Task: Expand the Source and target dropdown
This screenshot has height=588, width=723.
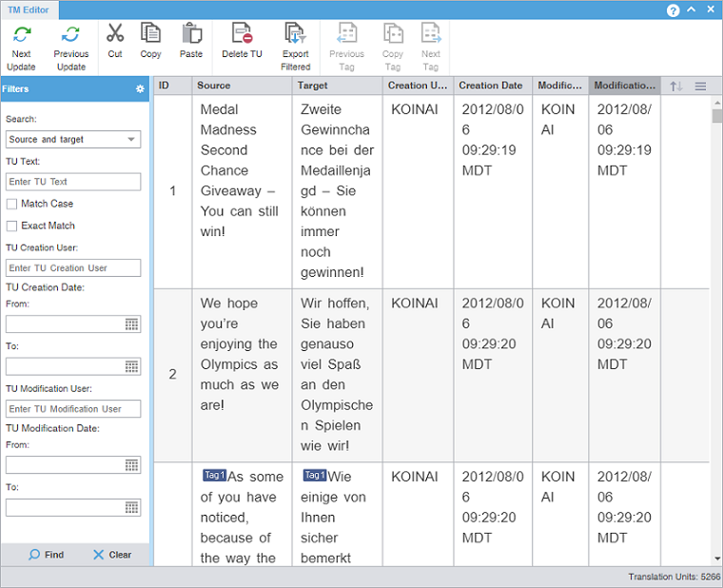Action: point(130,140)
